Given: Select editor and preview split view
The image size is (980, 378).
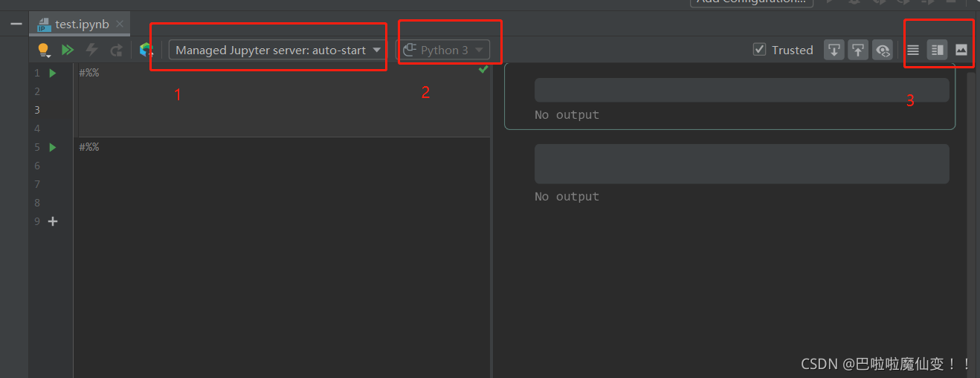Looking at the screenshot, I should pyautogui.click(x=938, y=50).
